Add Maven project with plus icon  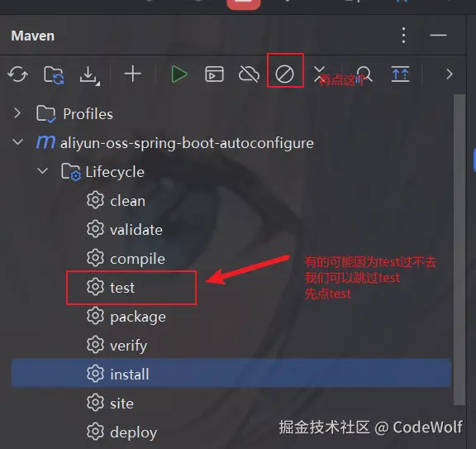pos(133,74)
